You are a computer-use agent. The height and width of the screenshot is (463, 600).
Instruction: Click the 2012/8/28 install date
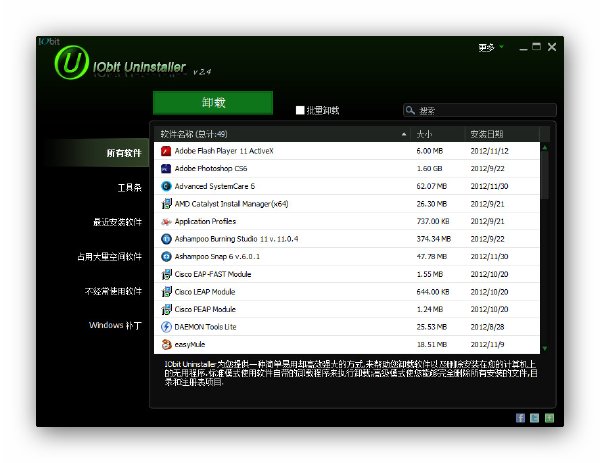[x=487, y=327]
